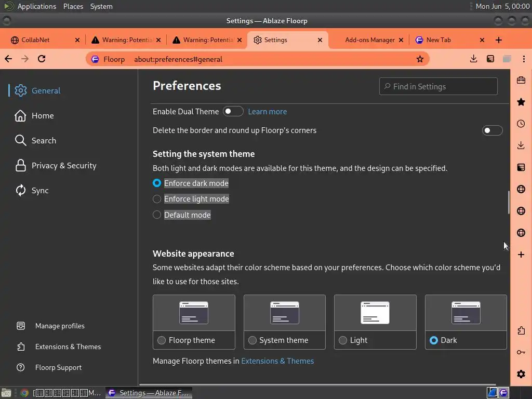Open the browser application menu
Viewport: 532px width, 399px height.
(524, 59)
